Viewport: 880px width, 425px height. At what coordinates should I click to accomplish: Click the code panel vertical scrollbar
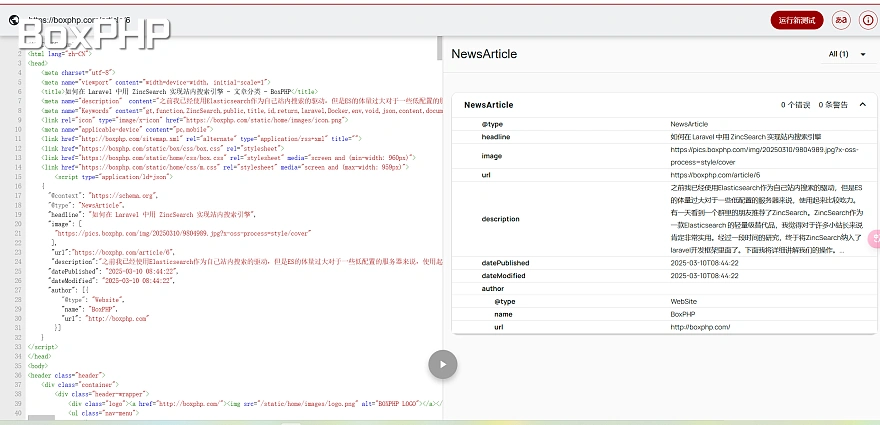[439, 48]
